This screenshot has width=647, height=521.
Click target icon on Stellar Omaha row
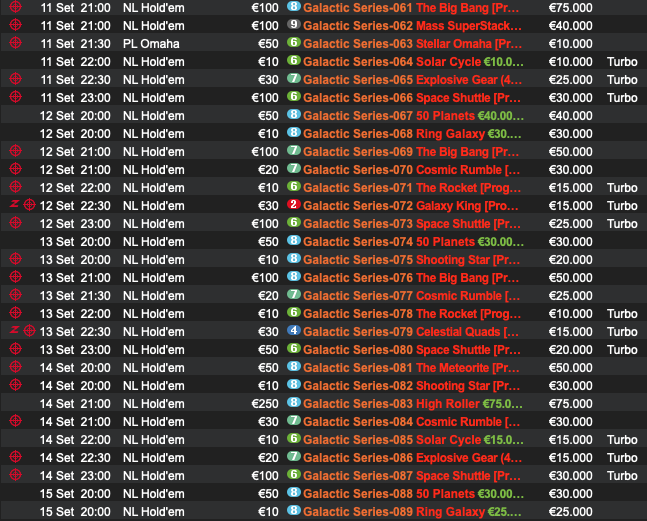tap(15, 42)
